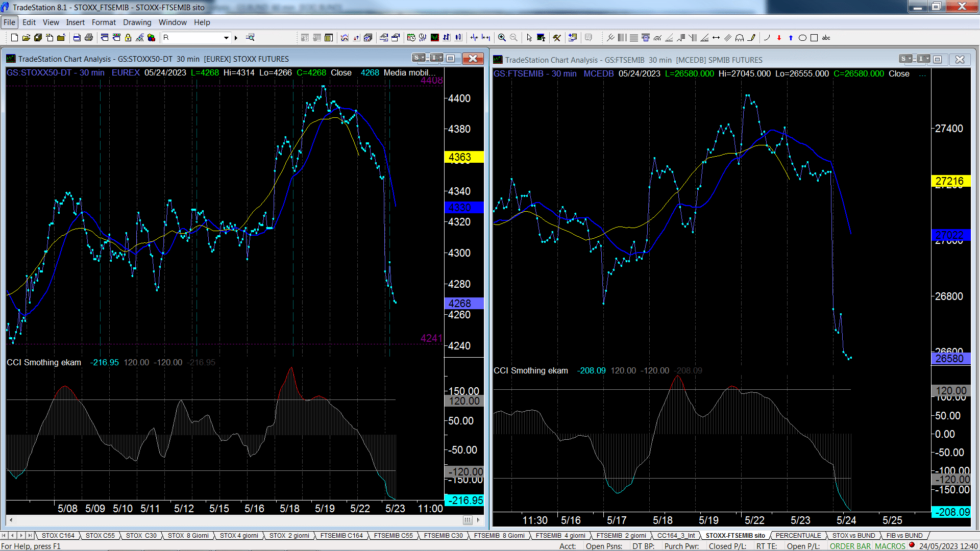Select the trendline drawing tool
This screenshot has height=551, width=980.
(610, 37)
